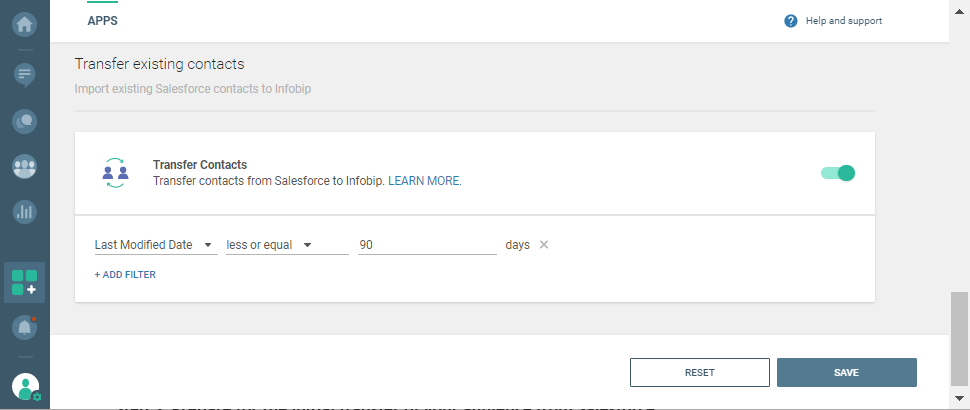Open the Broadcast messages sidebar icon
Image resolution: width=970 pixels, height=410 pixels.
click(x=25, y=74)
